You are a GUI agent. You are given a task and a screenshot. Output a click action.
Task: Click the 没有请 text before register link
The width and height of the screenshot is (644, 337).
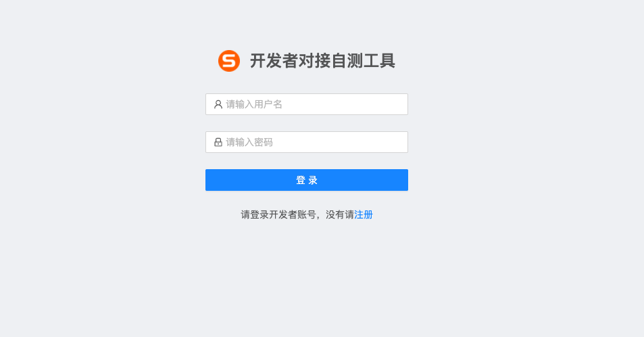click(x=340, y=215)
